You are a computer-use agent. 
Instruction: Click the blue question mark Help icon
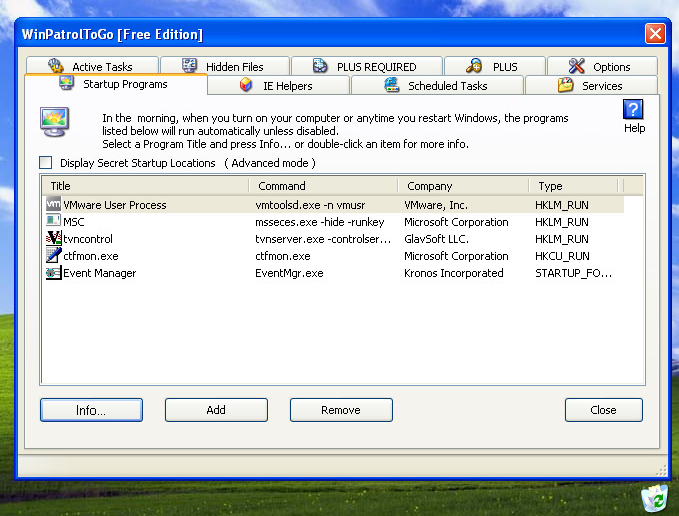[633, 110]
